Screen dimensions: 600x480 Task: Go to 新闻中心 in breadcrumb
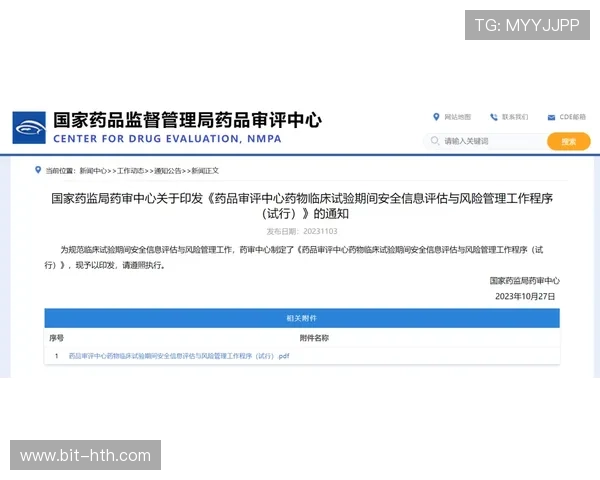(93, 171)
